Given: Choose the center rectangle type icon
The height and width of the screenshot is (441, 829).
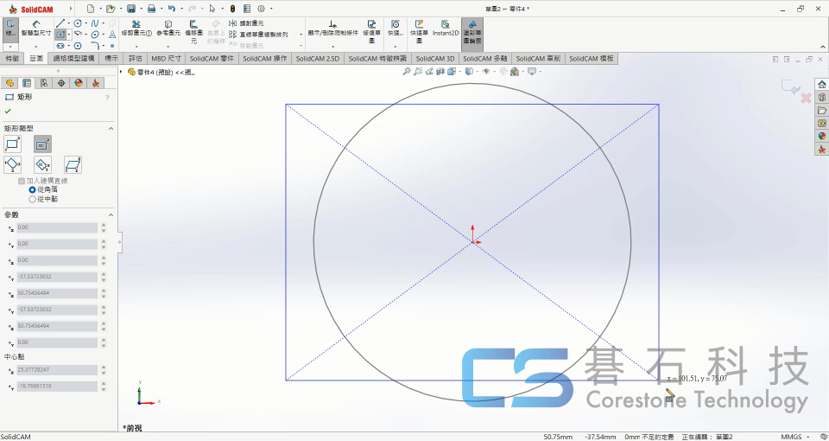Looking at the screenshot, I should tap(43, 145).
